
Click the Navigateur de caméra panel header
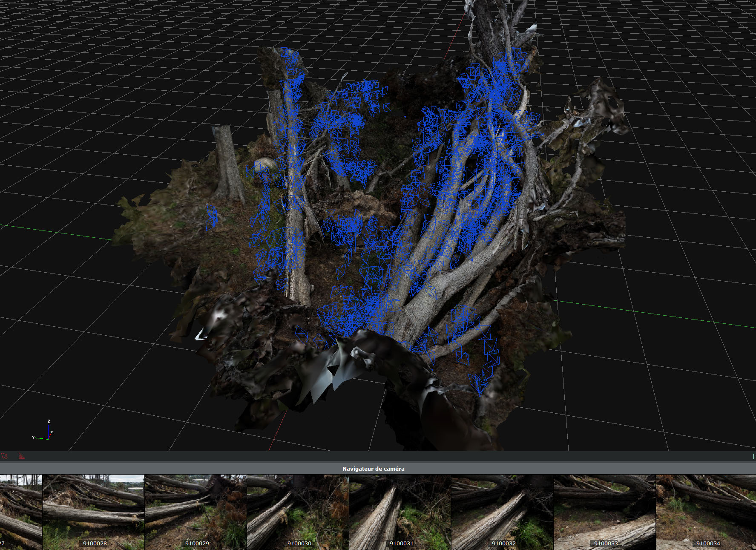pos(373,469)
